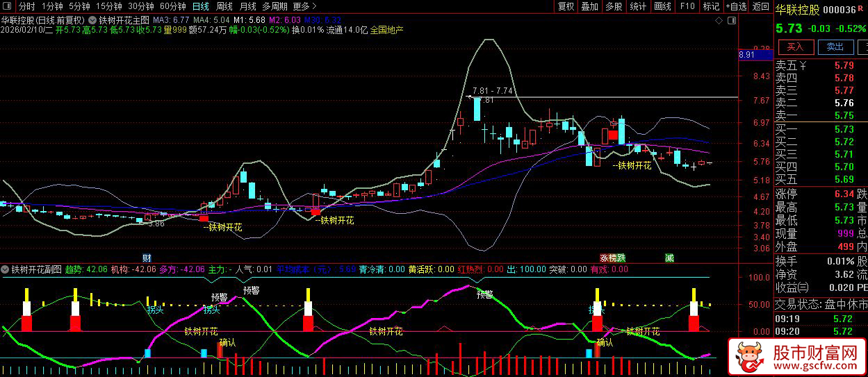
Task: Open the 铁树开花主图 indicator dropdown arrow
Action: (93, 20)
